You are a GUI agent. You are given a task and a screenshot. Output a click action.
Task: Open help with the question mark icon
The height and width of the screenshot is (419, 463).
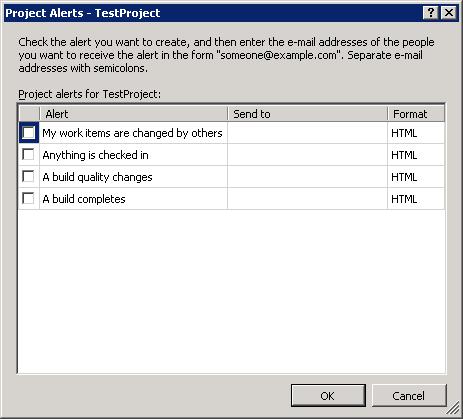[x=431, y=13]
